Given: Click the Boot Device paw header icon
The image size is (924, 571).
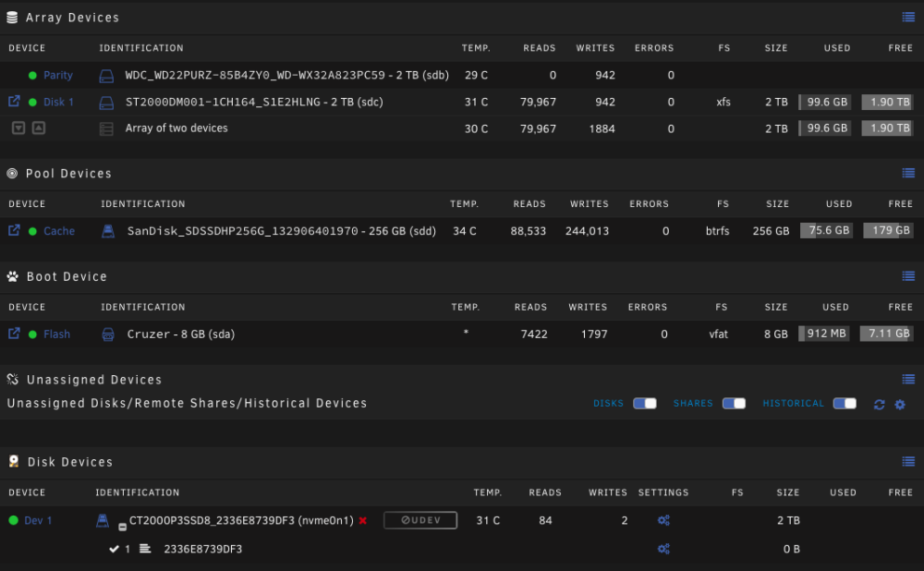Looking at the screenshot, I should coord(12,276).
